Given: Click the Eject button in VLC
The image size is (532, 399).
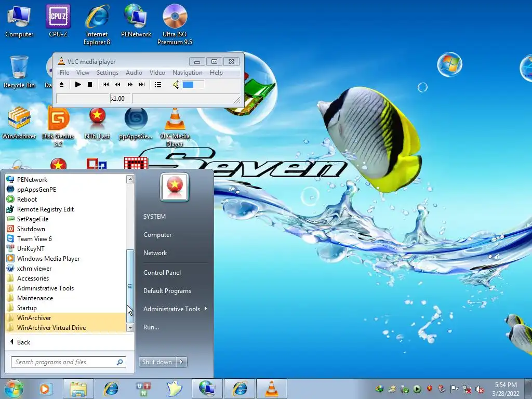Looking at the screenshot, I should (61, 85).
